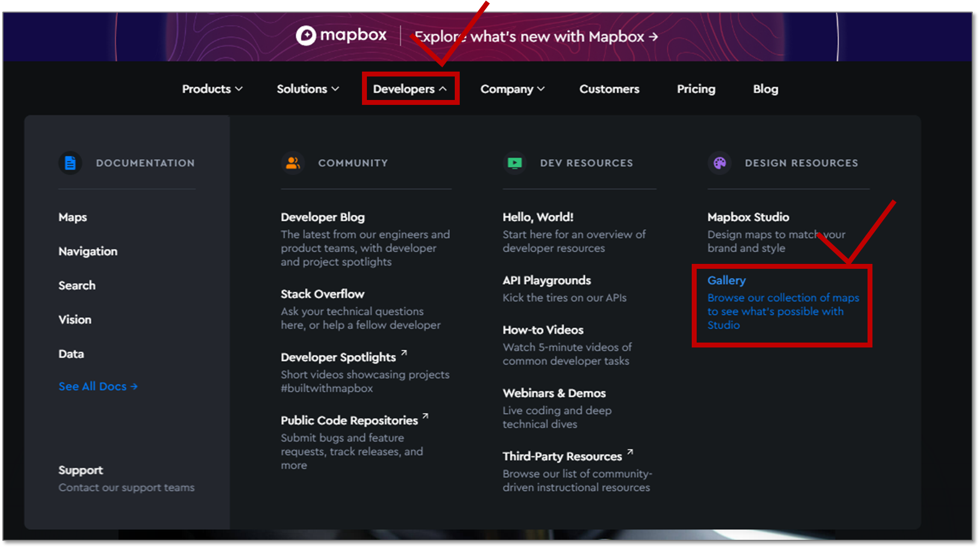The width and height of the screenshot is (980, 548).
Task: Open the Vision documentation
Action: coord(75,320)
